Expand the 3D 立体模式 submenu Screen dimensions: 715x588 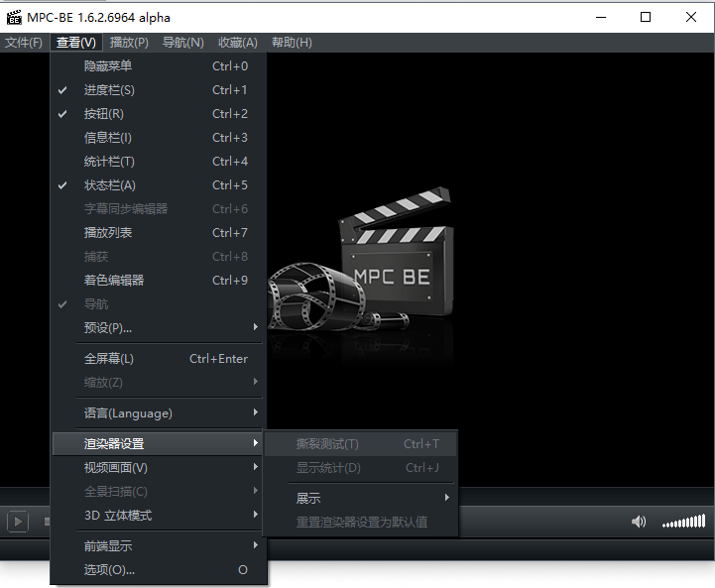click(x=118, y=516)
